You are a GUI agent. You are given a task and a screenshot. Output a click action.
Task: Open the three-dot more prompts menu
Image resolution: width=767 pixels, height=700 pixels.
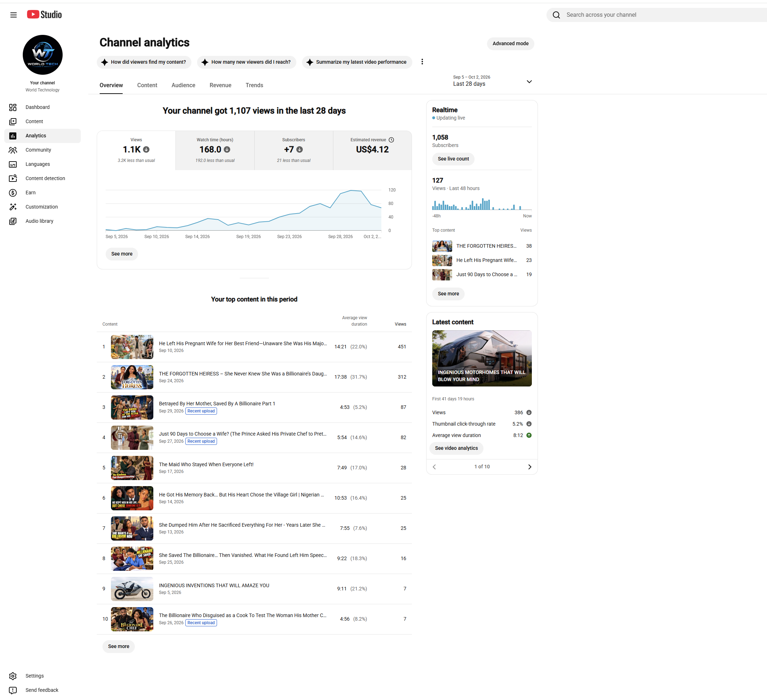point(422,62)
